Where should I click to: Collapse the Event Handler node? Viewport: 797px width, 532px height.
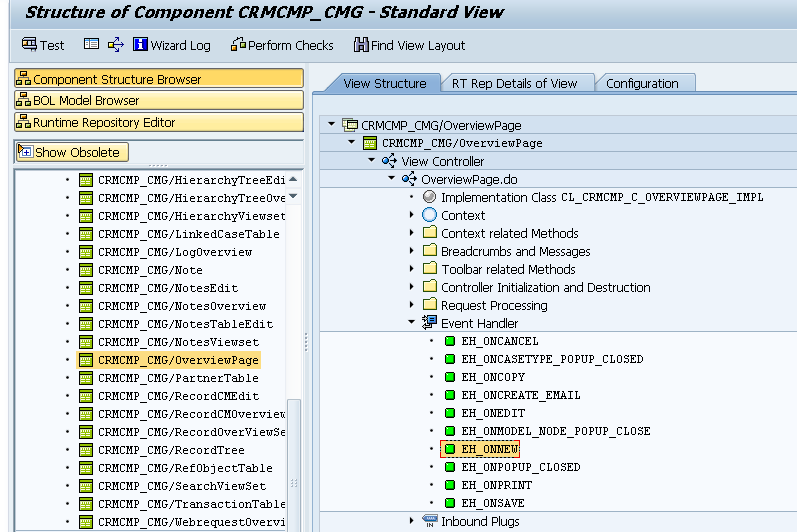tap(411, 323)
